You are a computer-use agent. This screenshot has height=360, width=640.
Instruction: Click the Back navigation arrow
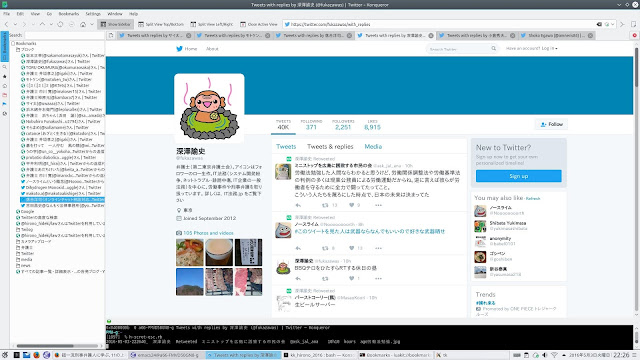(7, 24)
